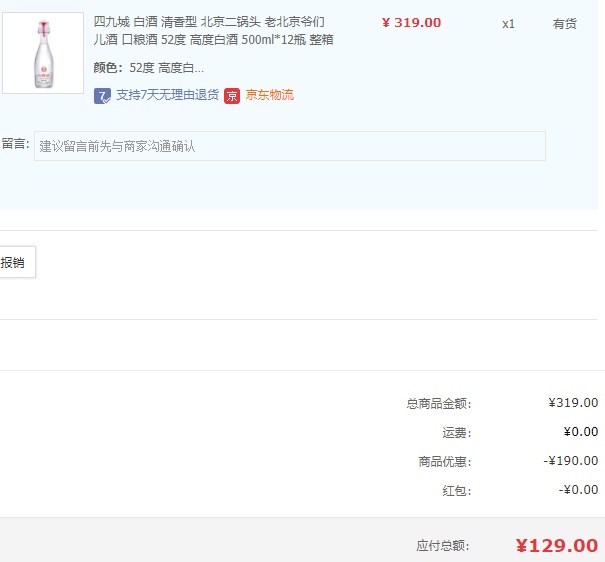
Task: Click the 留言: label
Action: click(15, 143)
